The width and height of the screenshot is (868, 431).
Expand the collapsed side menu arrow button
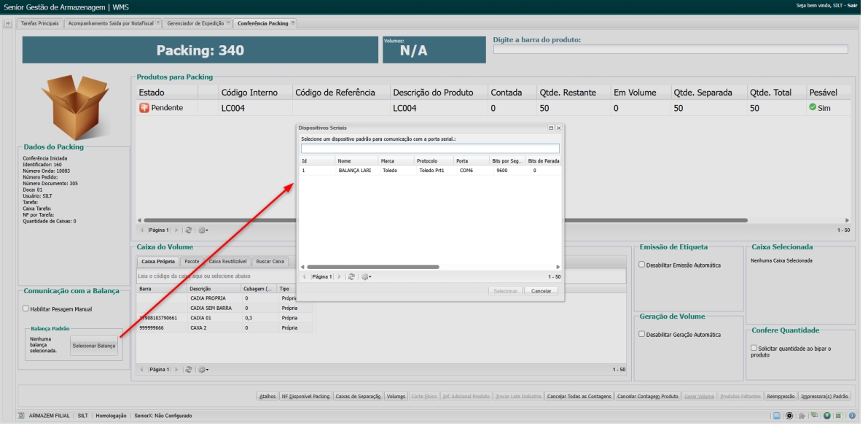click(8, 23)
